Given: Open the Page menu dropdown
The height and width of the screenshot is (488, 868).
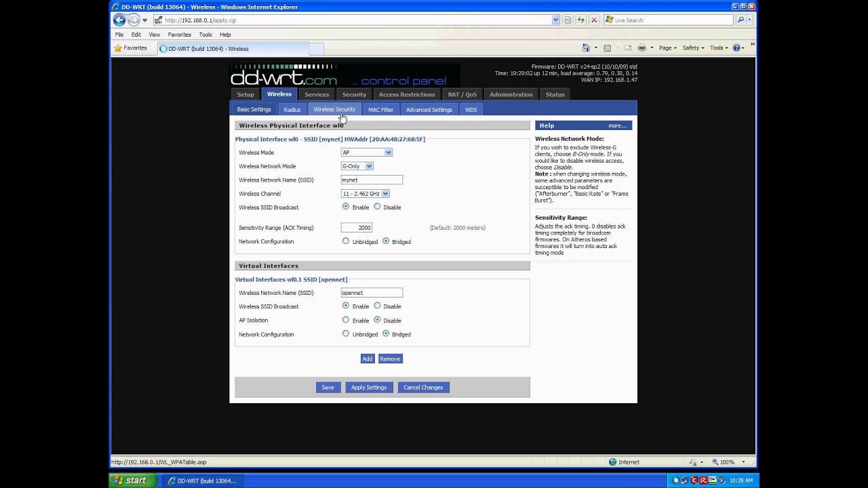Looking at the screenshot, I should 667,48.
